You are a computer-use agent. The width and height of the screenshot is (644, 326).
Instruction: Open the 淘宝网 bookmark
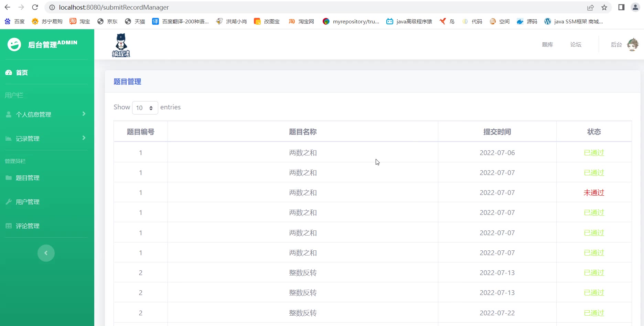tap(301, 21)
